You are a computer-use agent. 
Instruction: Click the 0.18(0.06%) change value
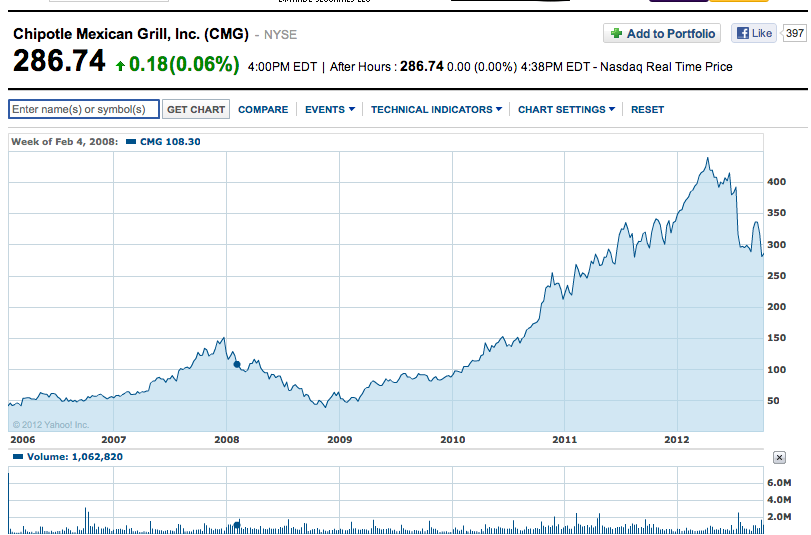click(x=184, y=64)
